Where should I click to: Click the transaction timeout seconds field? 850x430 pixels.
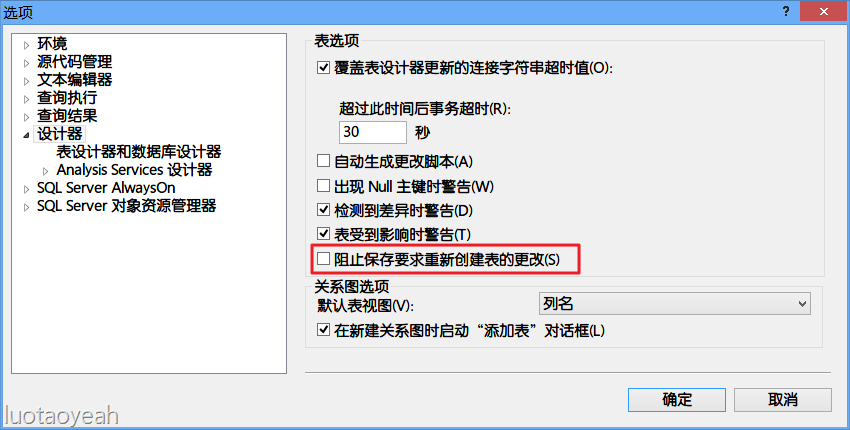pos(372,132)
